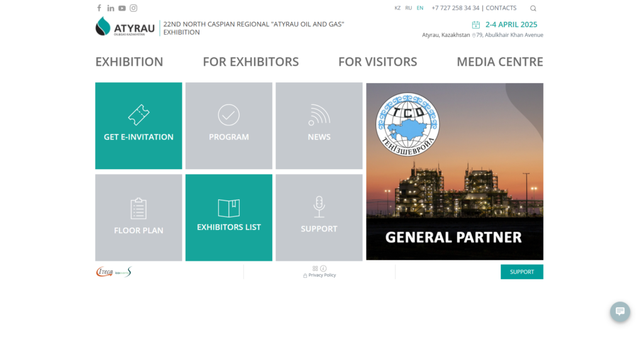Click the checkmark icon on the Program tile
644x362 pixels.
pos(229,115)
